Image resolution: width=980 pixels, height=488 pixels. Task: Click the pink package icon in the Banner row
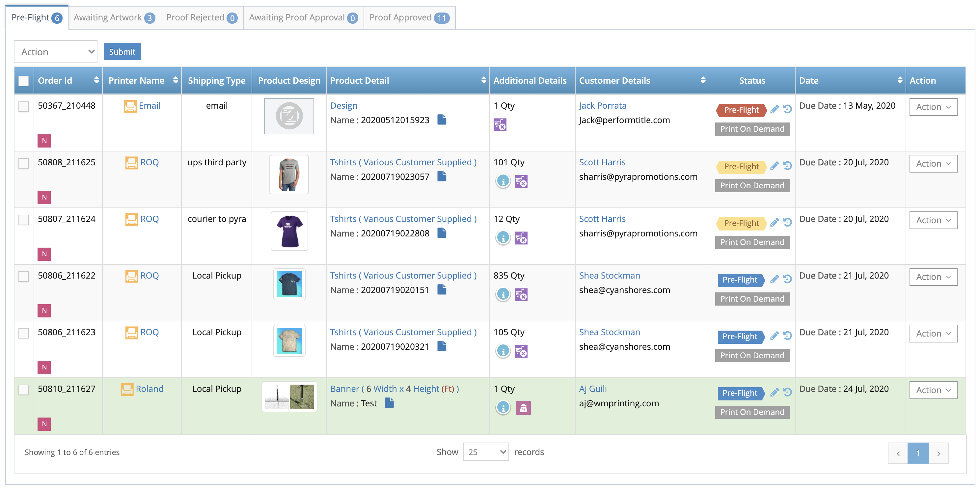pyautogui.click(x=523, y=408)
